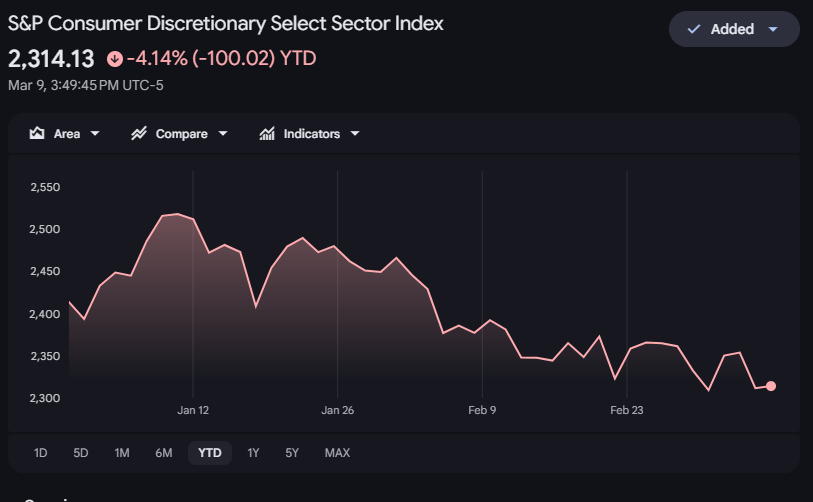Click the red down-arrow change icon
The width and height of the screenshot is (813, 502).
click(114, 59)
